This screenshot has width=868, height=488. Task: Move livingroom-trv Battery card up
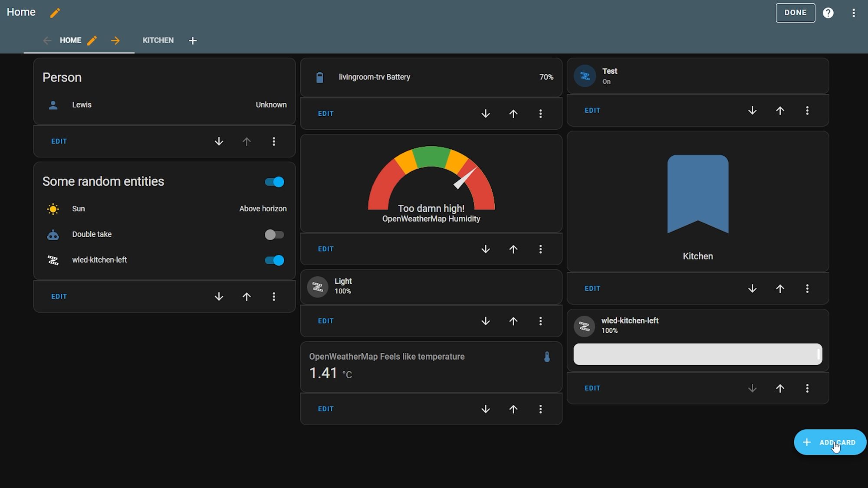pos(513,114)
